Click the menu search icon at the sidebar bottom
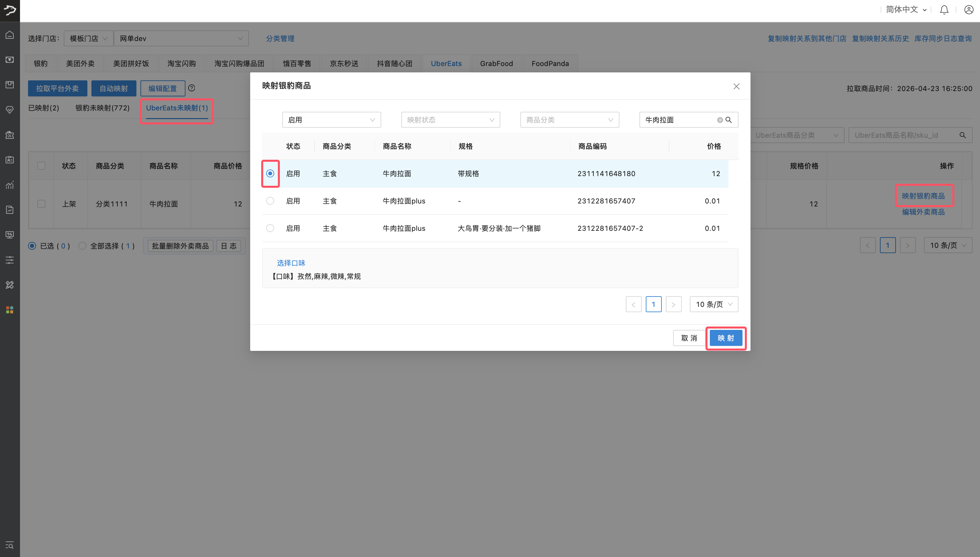This screenshot has width=980, height=557. (x=10, y=545)
